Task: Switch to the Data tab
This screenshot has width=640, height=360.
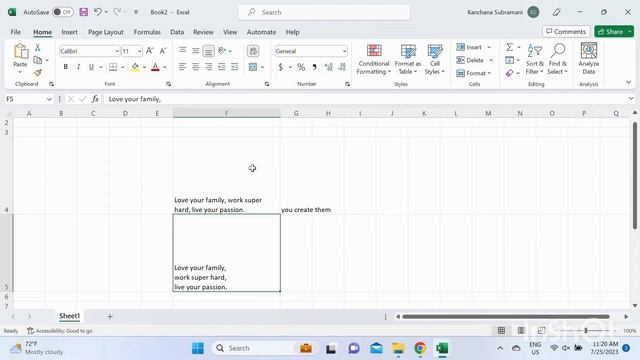Action: (x=177, y=32)
